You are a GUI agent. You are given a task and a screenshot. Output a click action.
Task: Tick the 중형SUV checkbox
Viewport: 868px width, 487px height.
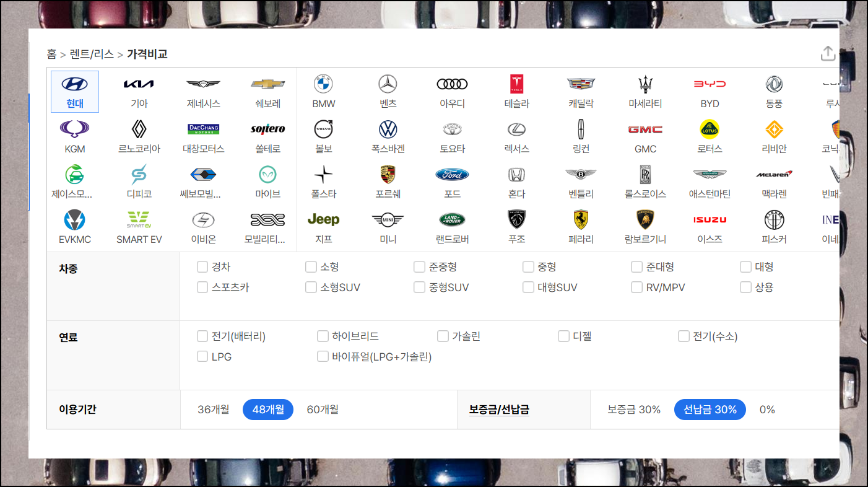pyautogui.click(x=420, y=287)
